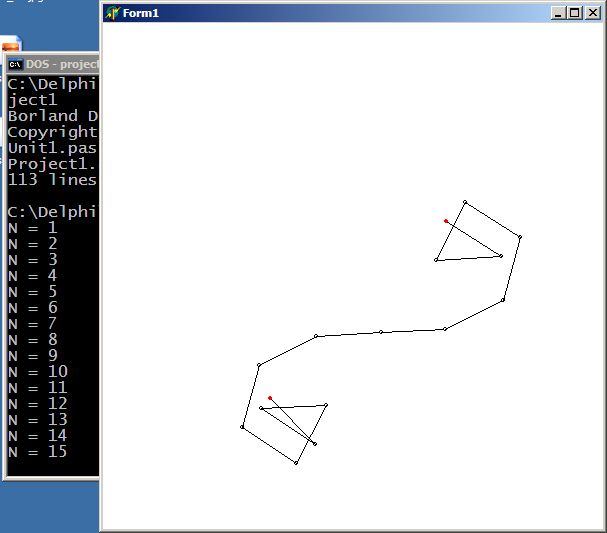Close the Form1 window
This screenshot has height=533, width=607.
(592, 13)
